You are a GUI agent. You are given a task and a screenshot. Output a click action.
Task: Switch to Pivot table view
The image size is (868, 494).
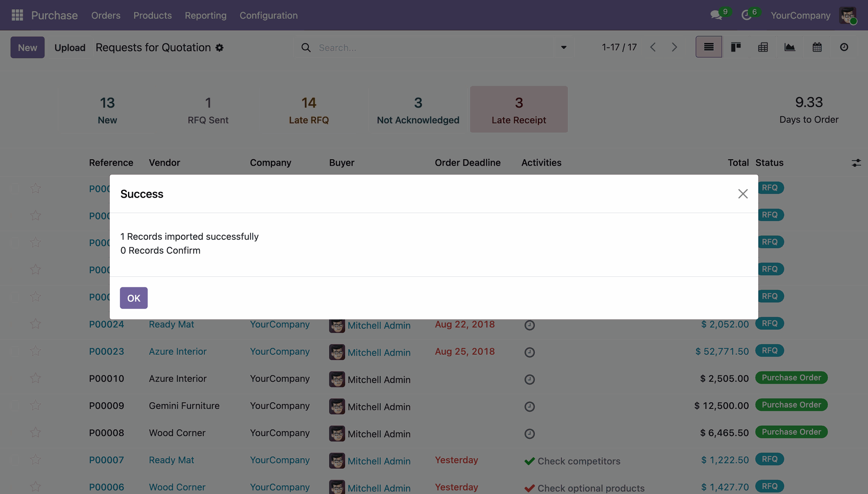[763, 47]
